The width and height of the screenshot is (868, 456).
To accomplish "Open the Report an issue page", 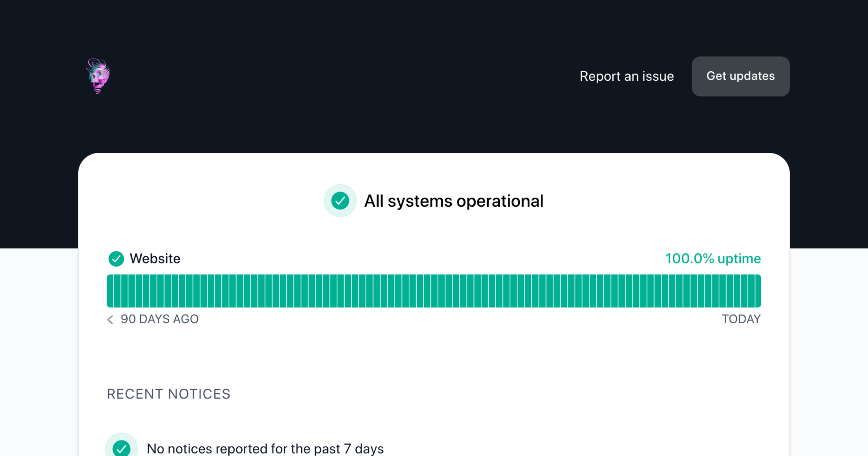I will pos(627,76).
